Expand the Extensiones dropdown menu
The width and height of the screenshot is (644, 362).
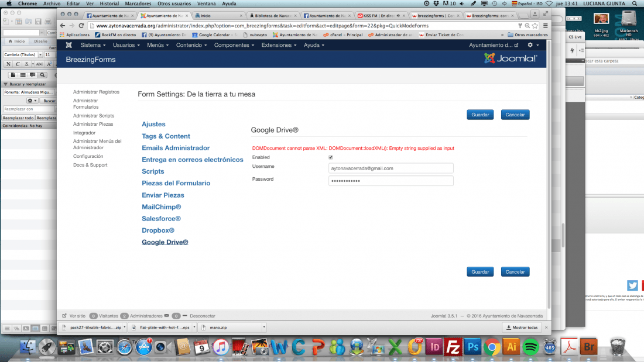coord(279,45)
